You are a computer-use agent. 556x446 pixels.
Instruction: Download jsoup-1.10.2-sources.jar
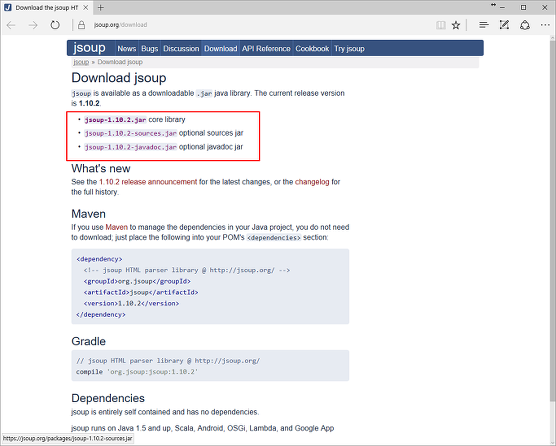(x=130, y=133)
